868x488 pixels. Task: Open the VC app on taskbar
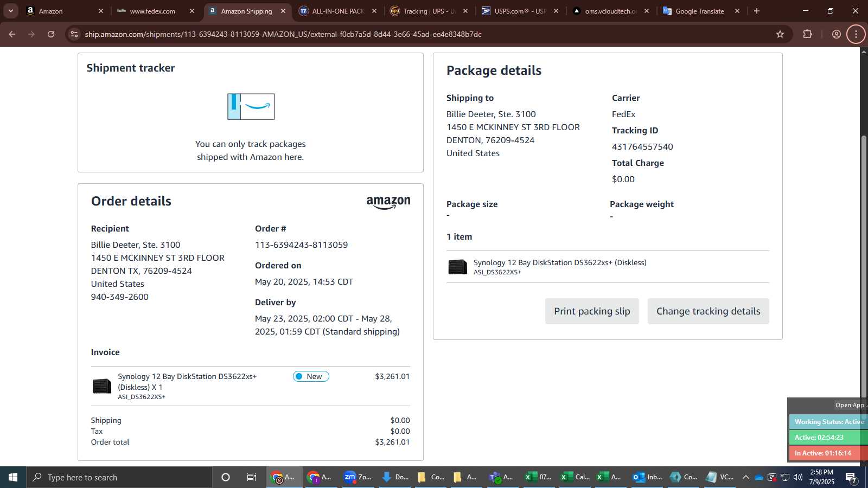720,477
